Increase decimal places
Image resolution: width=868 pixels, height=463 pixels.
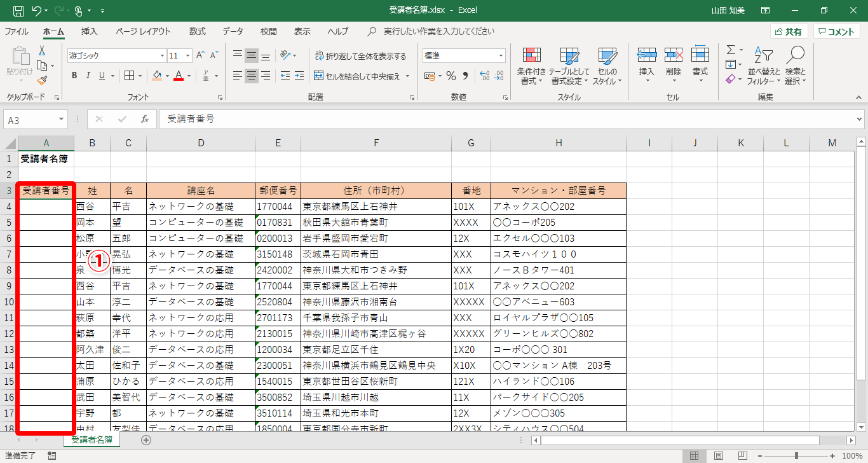[484, 76]
